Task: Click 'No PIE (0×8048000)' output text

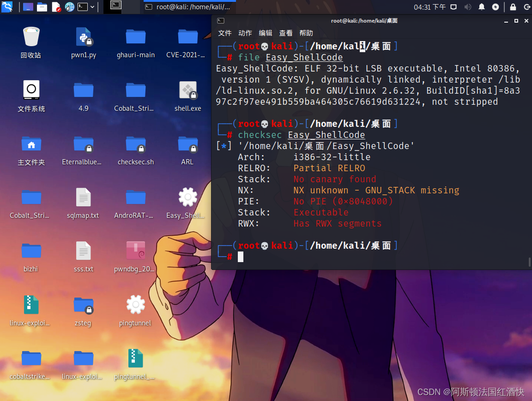Action: click(343, 201)
